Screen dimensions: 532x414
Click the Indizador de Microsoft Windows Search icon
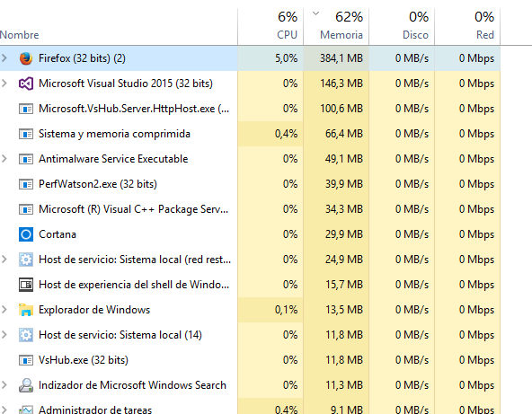(x=26, y=385)
